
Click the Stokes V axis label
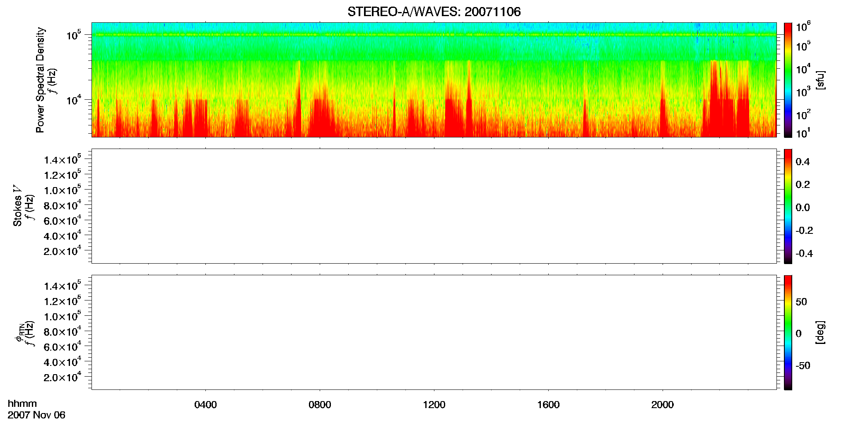pyautogui.click(x=17, y=206)
